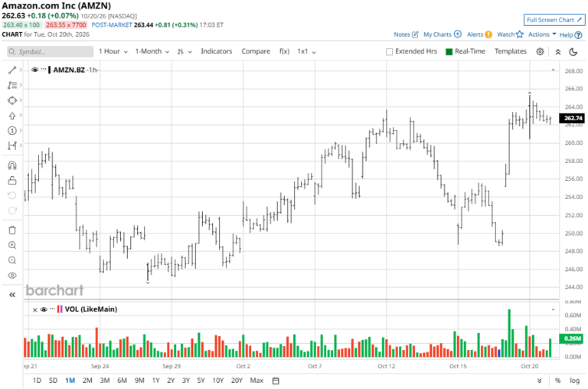Toggle percent scale button
Viewport: 588px width, 389px height.
tap(558, 381)
